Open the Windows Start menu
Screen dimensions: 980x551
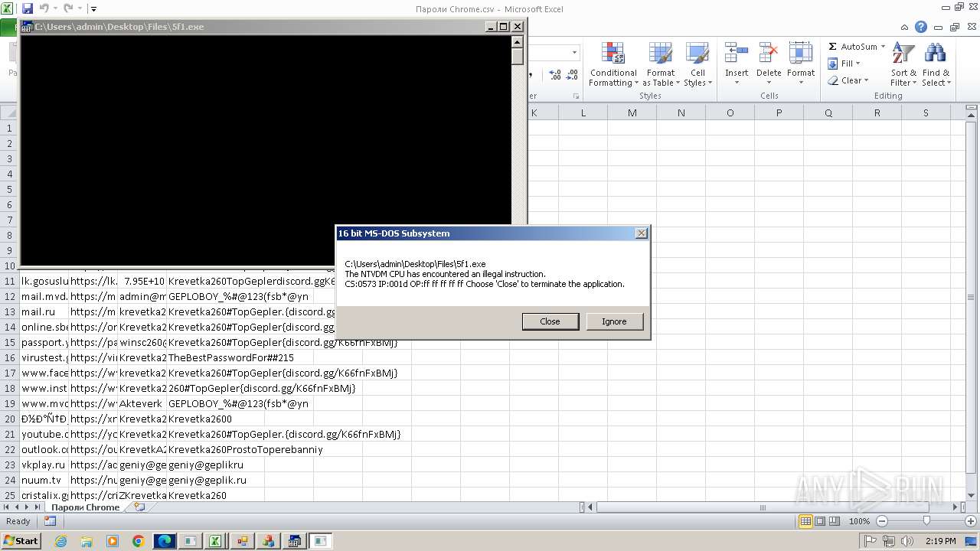pyautogui.click(x=21, y=541)
